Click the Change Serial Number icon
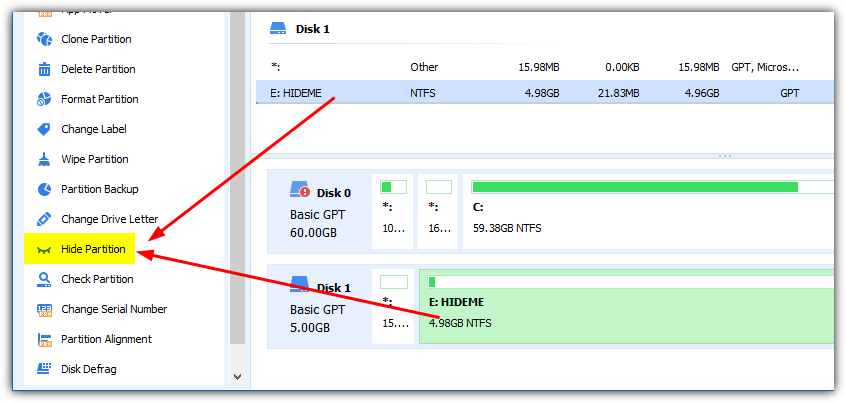Image resolution: width=846 pixels, height=402 pixels. [44, 309]
